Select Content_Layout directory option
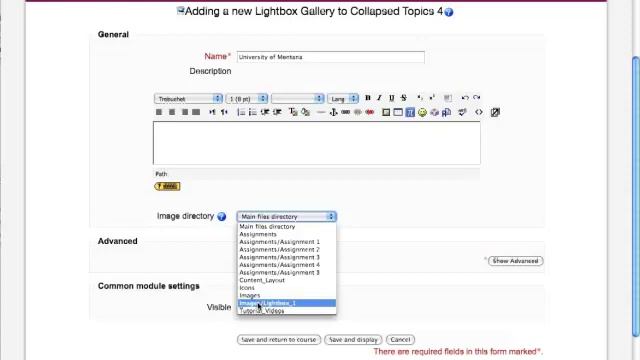640x360 pixels. pyautogui.click(x=287, y=280)
